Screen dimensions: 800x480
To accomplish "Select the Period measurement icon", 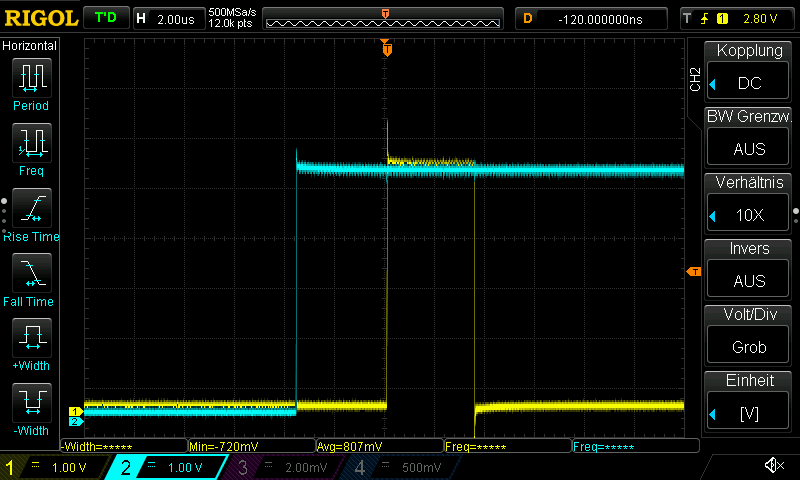I will pyautogui.click(x=31, y=83).
